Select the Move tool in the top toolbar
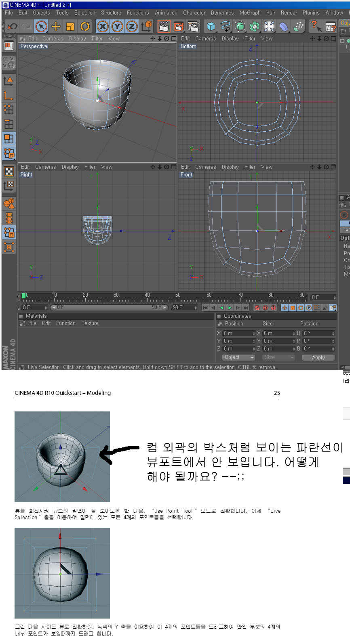The image size is (350, 644). click(x=56, y=26)
